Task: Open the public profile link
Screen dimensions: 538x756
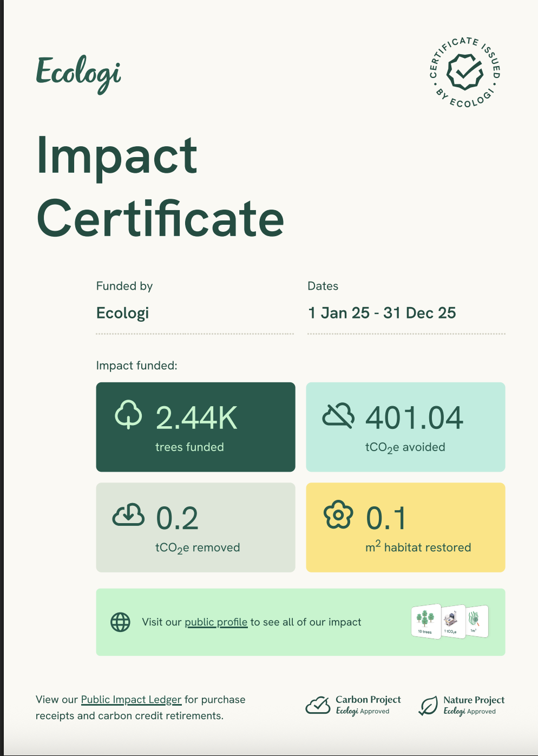Action: tap(216, 622)
